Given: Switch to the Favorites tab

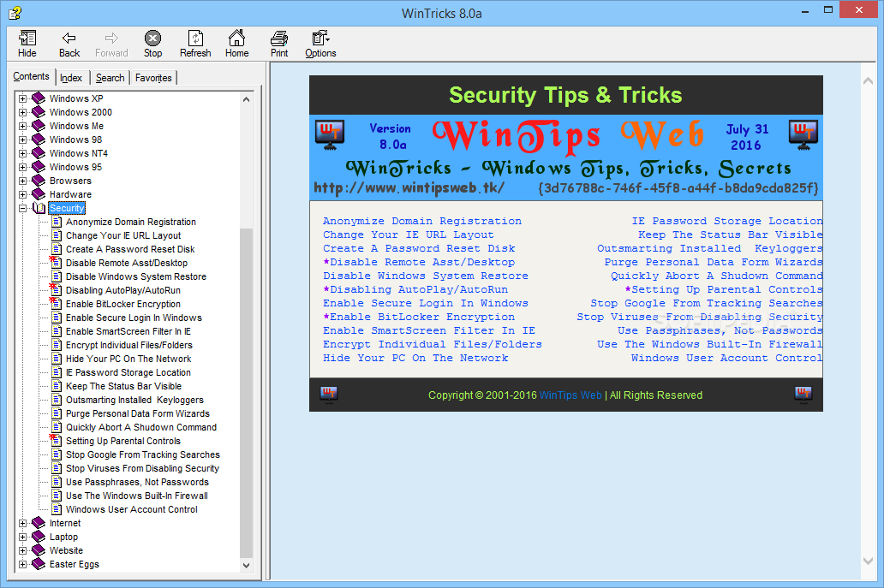Looking at the screenshot, I should 153,78.
